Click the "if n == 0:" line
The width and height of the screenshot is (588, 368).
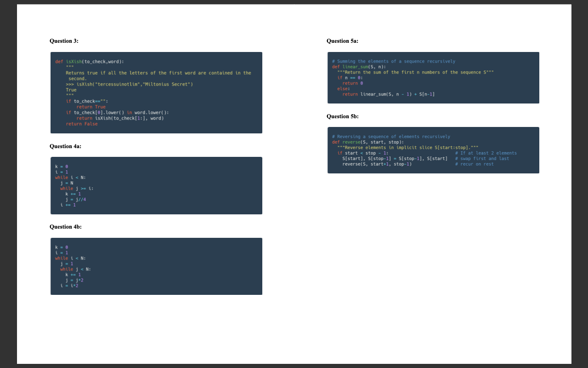tap(351, 78)
